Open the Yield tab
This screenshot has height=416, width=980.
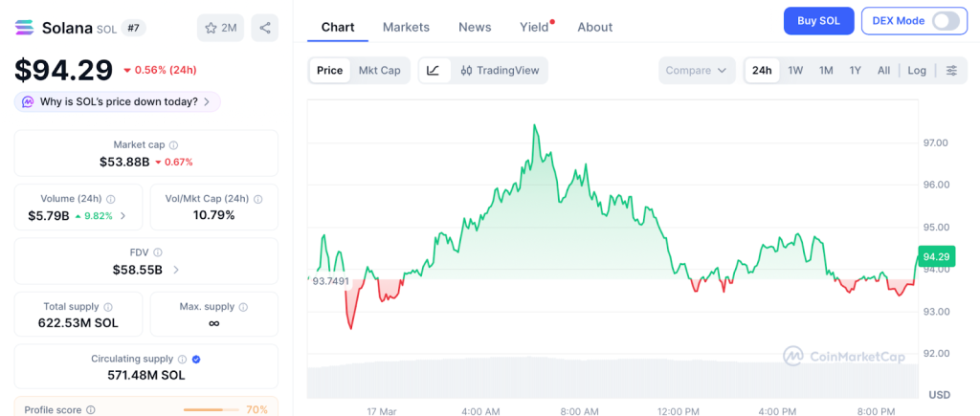(534, 27)
